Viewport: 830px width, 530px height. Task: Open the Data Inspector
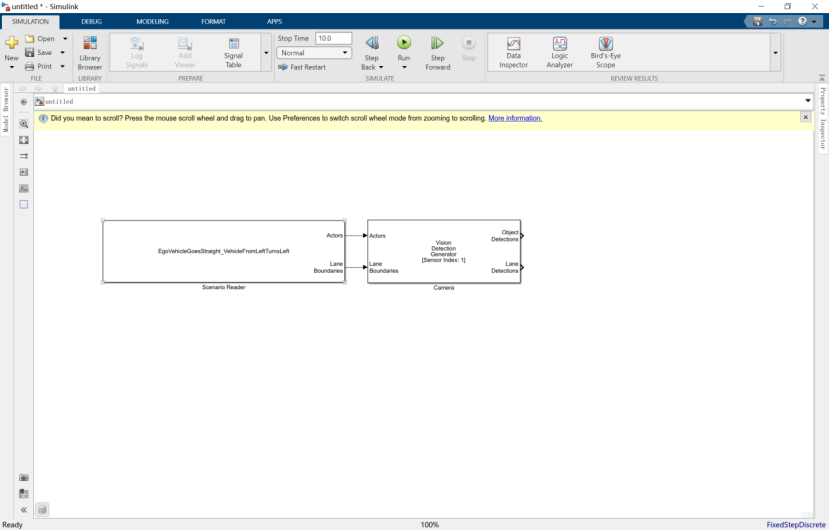tap(513, 53)
